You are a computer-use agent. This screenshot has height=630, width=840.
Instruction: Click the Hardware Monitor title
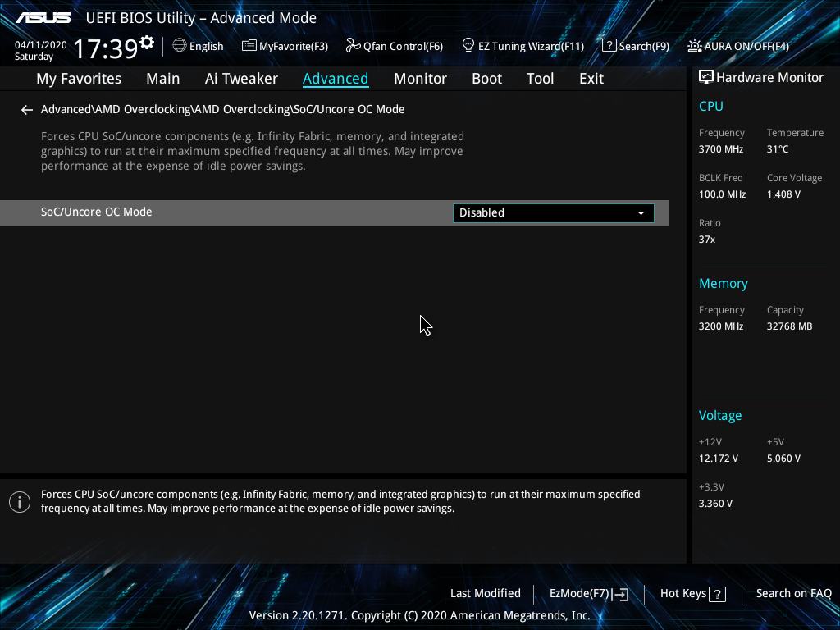click(x=769, y=78)
